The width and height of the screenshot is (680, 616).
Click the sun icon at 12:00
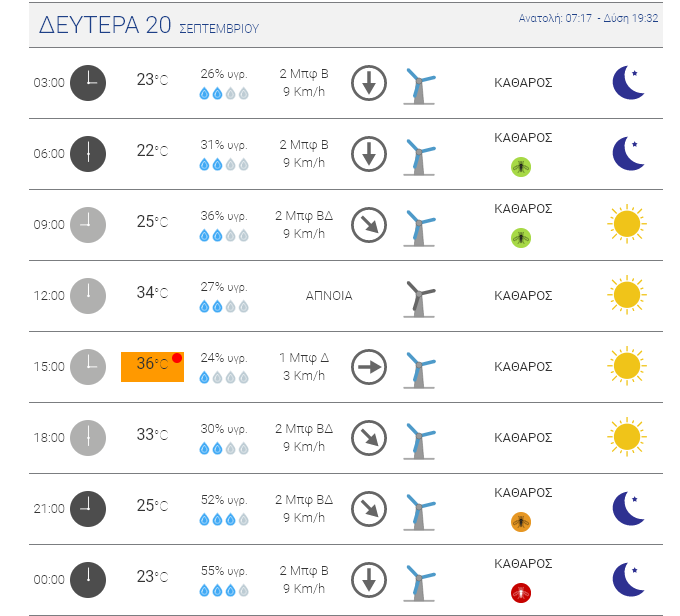coord(627,295)
